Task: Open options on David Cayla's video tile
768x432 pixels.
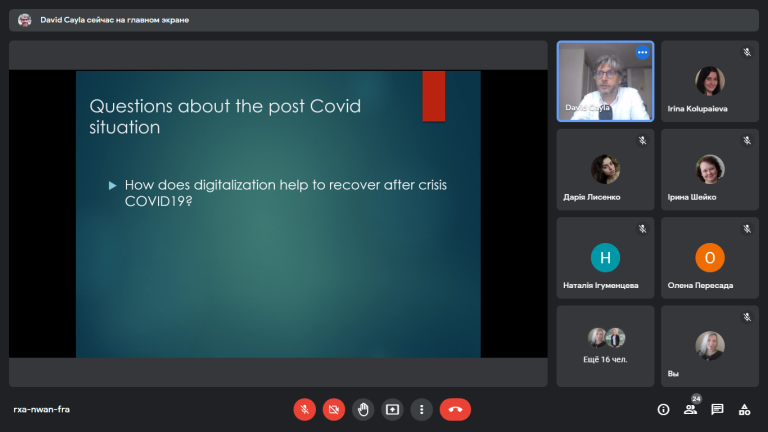Action: pos(642,52)
